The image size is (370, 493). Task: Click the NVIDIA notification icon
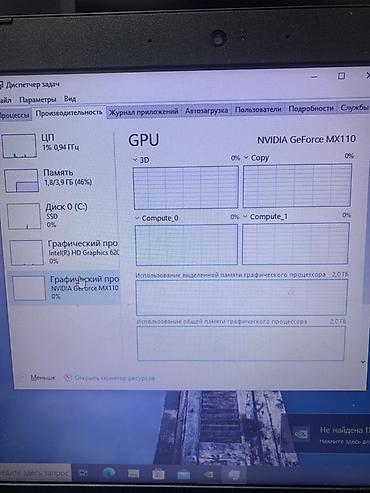302,434
